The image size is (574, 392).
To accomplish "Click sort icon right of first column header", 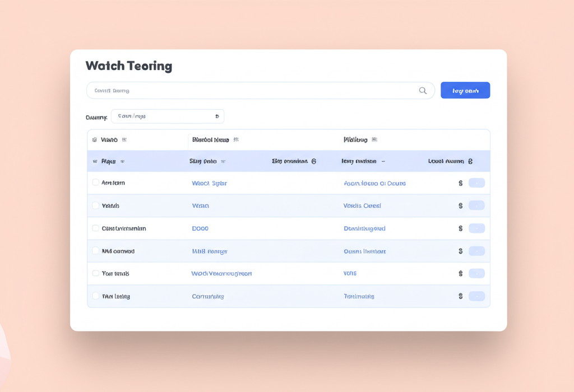I will 122,161.
